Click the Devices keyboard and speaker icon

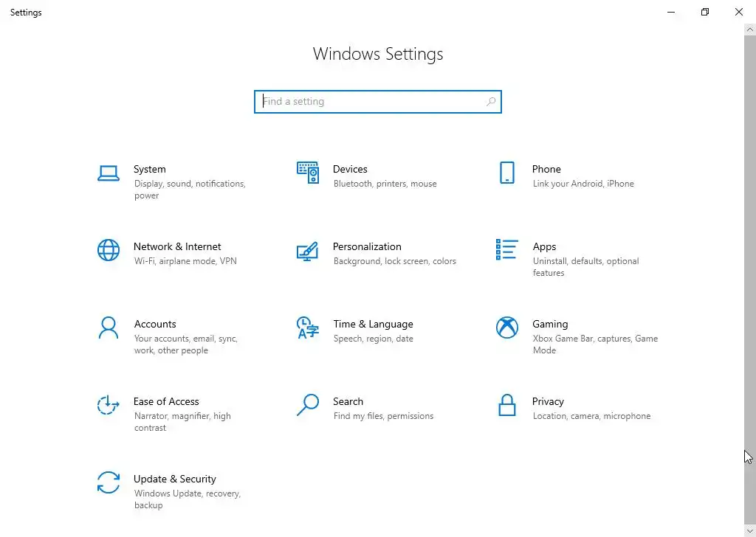[x=308, y=173]
